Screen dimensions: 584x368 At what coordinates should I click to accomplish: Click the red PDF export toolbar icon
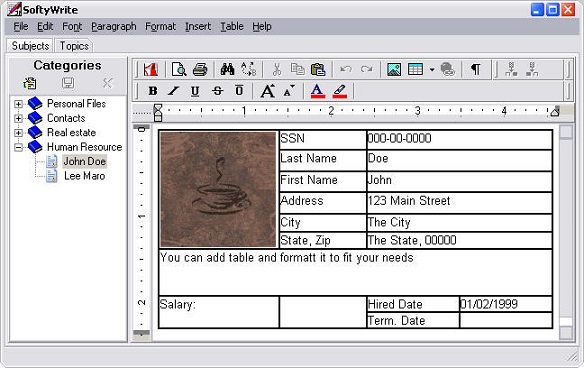[150, 69]
